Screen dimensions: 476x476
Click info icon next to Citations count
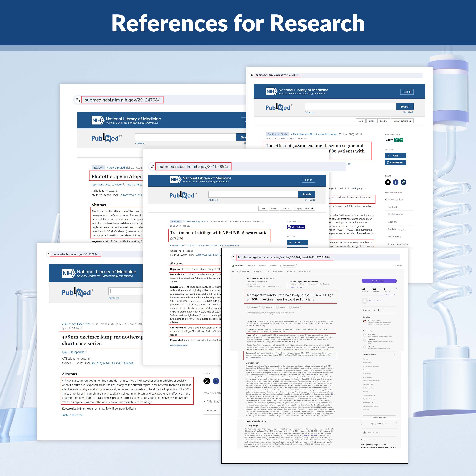(396, 288)
